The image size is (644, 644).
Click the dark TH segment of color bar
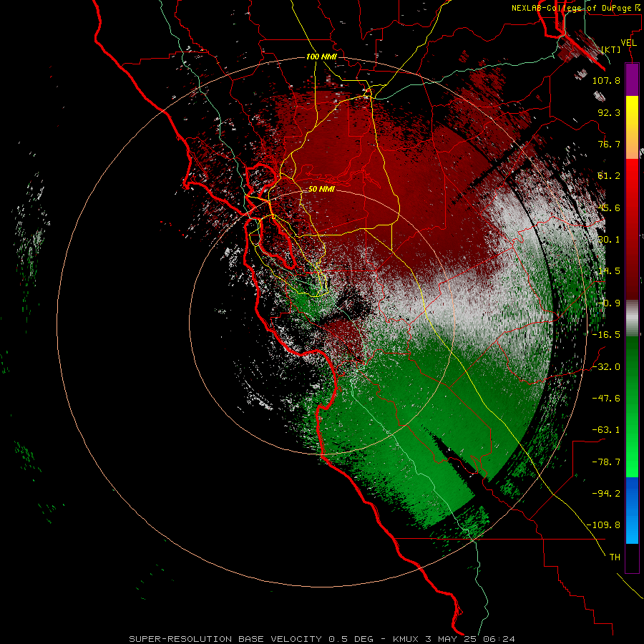tap(632, 558)
